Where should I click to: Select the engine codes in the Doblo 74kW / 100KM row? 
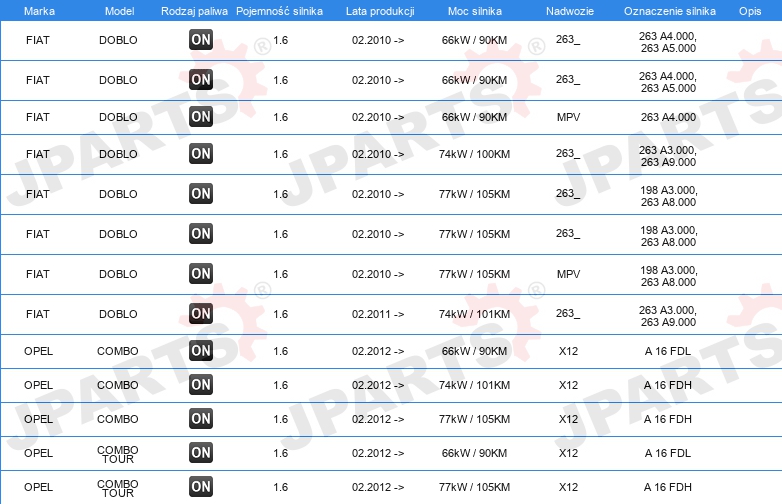[668, 156]
